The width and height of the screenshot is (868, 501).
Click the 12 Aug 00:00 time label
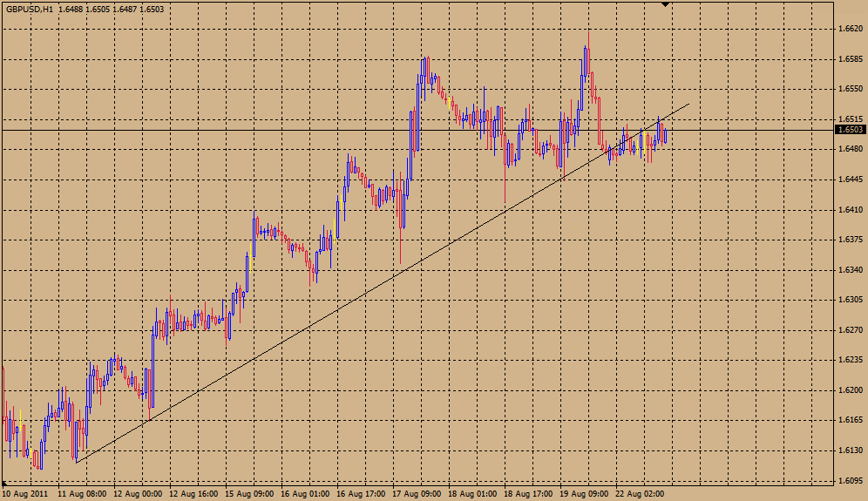138,493
